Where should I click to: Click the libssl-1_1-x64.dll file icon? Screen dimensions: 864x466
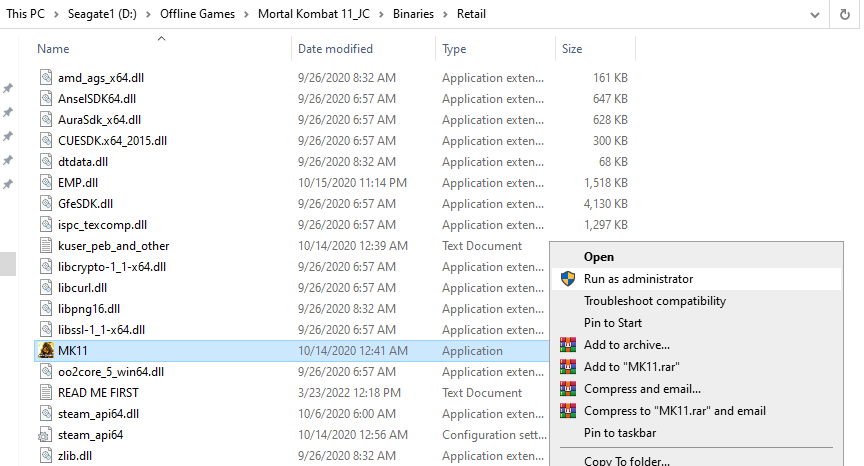coord(46,329)
